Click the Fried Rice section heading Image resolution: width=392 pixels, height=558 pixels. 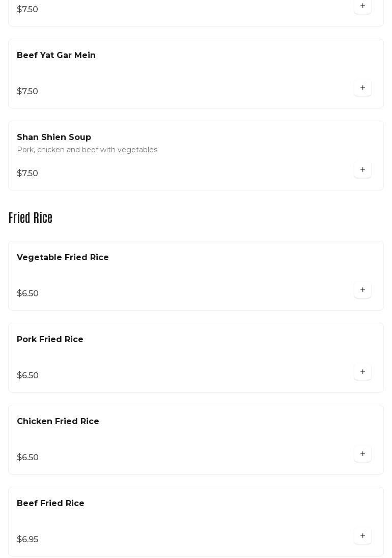click(x=31, y=218)
